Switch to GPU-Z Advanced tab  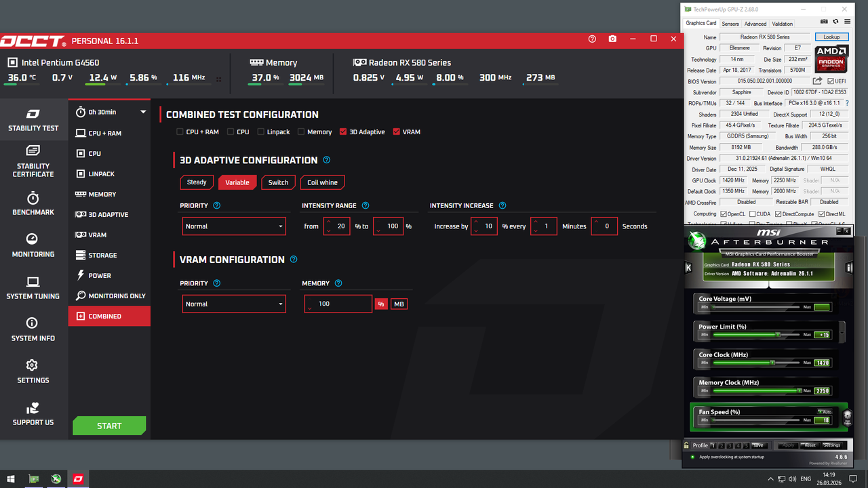(755, 24)
